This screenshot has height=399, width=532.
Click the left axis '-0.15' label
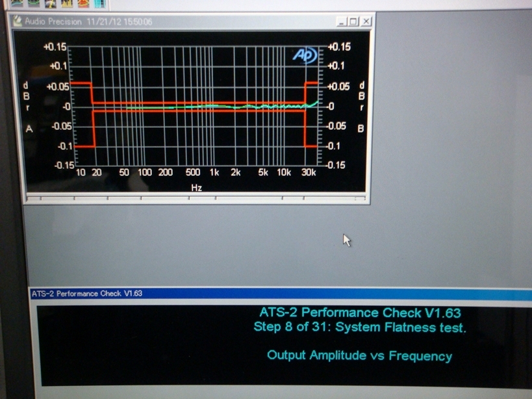(64, 165)
